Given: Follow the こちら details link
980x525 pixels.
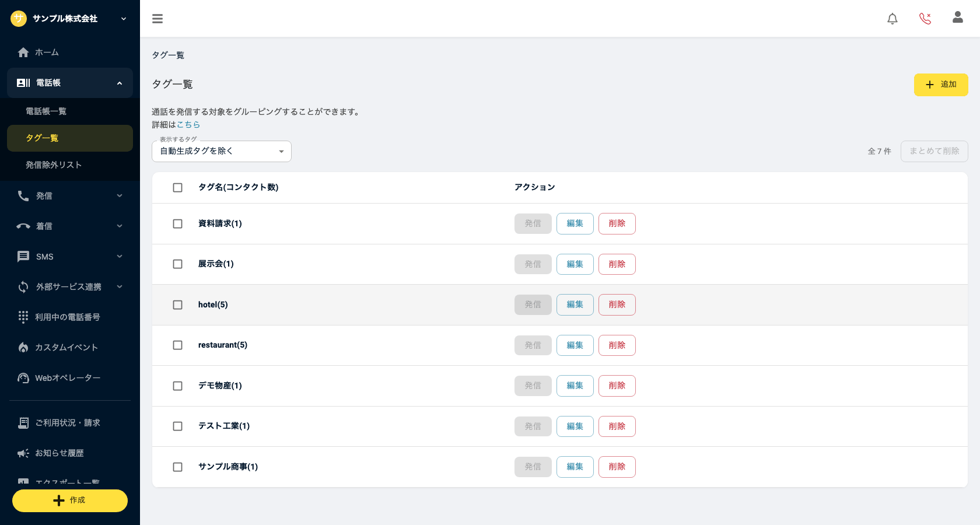Looking at the screenshot, I should [x=188, y=125].
